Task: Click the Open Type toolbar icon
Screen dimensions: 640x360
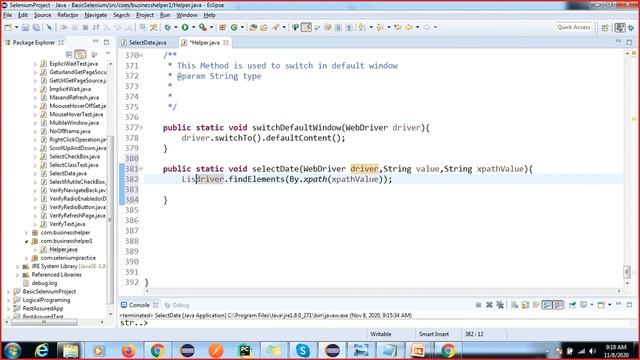Action: tap(253, 27)
